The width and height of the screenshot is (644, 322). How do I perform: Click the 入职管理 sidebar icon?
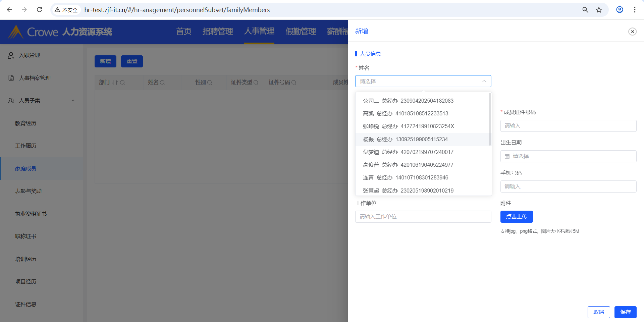[11, 55]
